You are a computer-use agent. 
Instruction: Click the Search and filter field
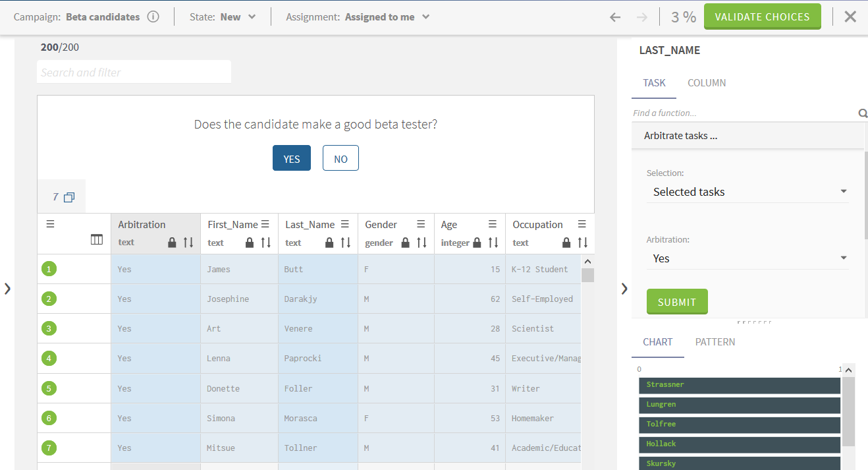point(134,73)
